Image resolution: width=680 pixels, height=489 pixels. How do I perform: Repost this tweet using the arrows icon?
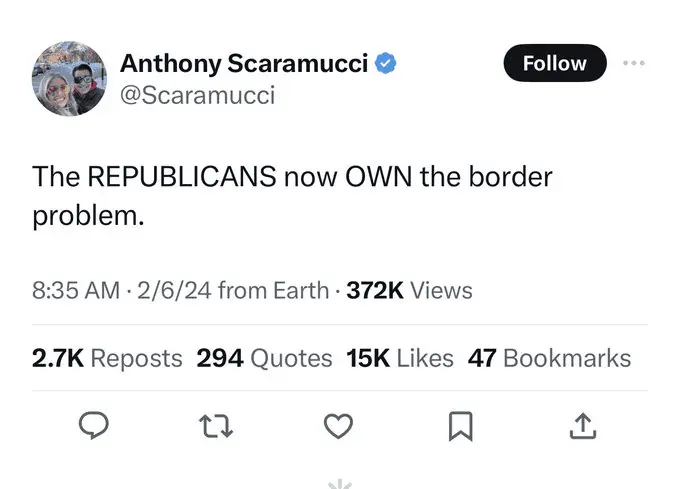217,427
